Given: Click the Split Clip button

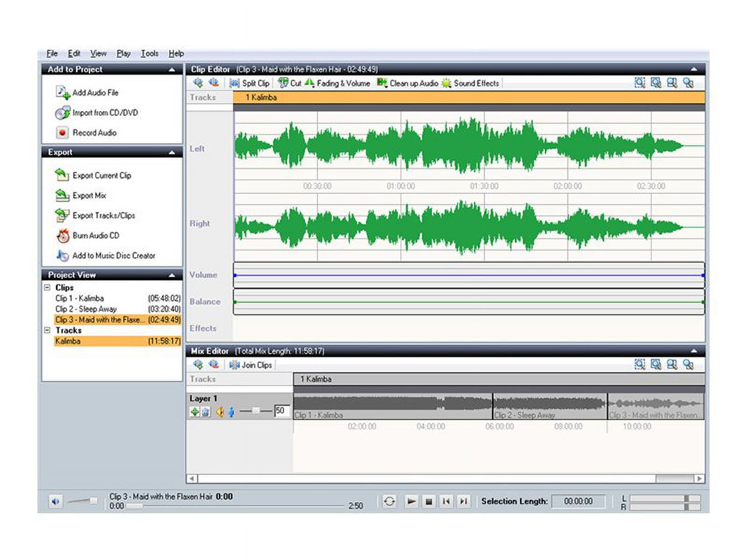Looking at the screenshot, I should (250, 83).
